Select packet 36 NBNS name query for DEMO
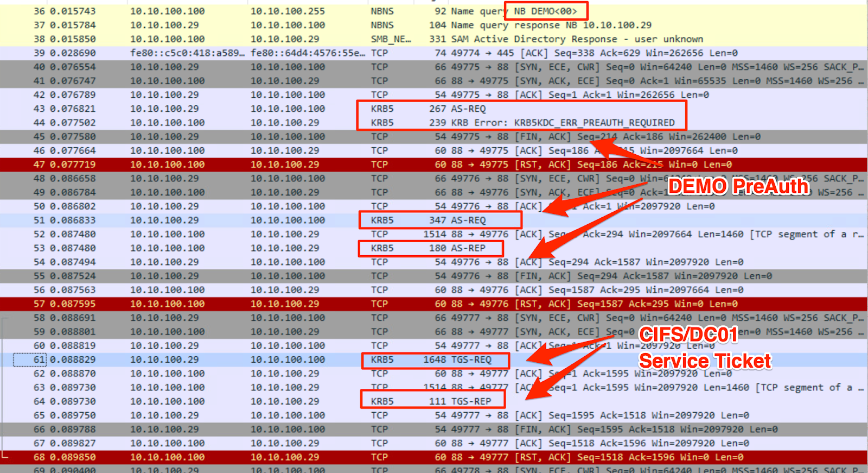This screenshot has height=473, width=868. (x=325, y=11)
